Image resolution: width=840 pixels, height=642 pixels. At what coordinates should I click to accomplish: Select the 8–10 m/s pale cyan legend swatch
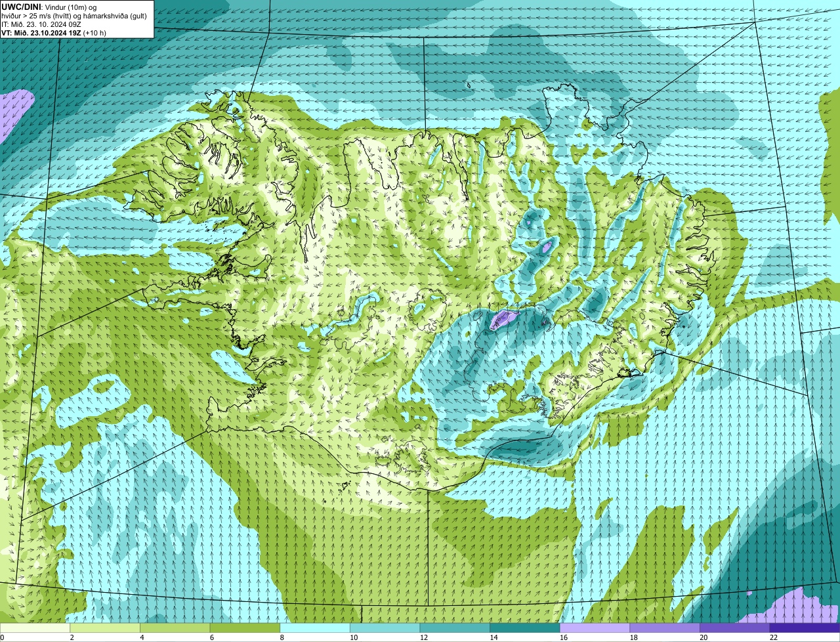315,628
